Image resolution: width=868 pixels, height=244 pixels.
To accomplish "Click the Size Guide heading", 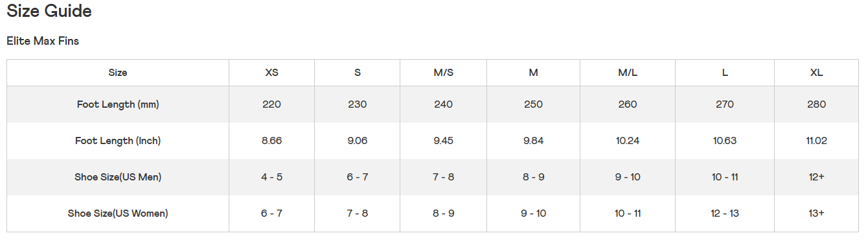I will click(49, 11).
